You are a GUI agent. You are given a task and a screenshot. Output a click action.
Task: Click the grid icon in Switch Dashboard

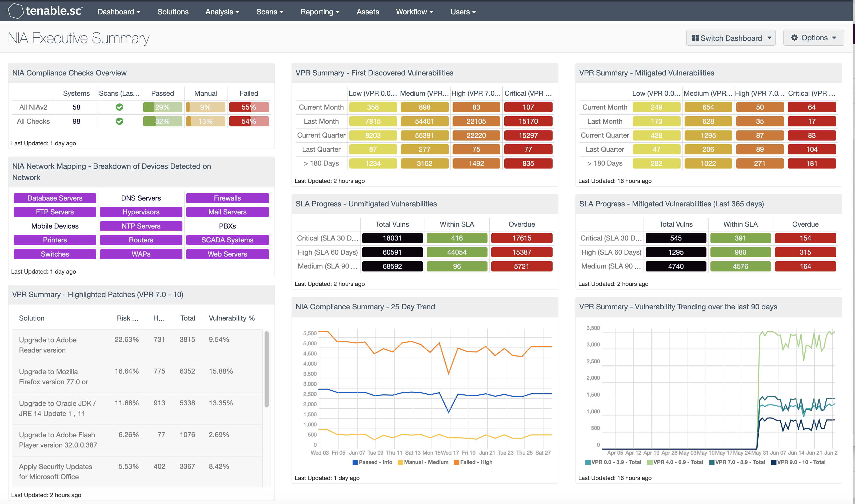696,38
